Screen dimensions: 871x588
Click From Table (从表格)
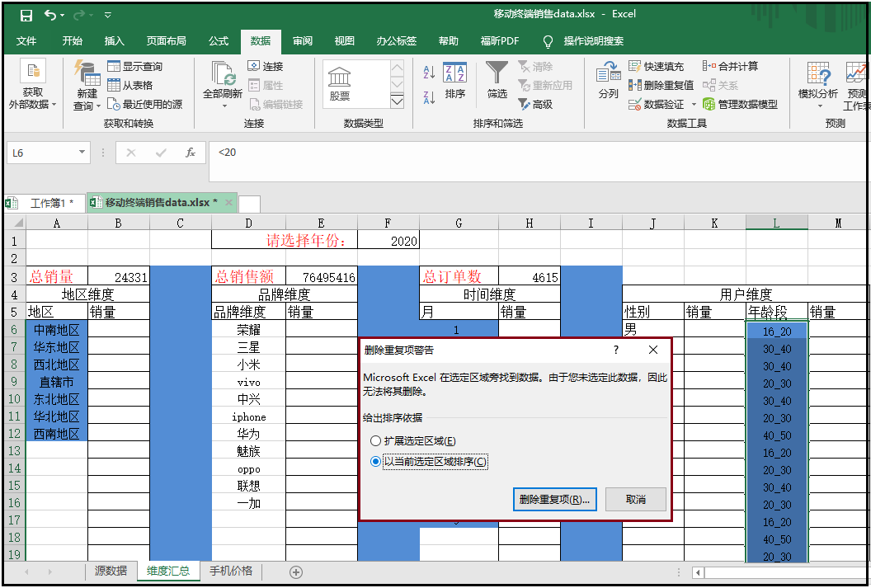click(130, 86)
